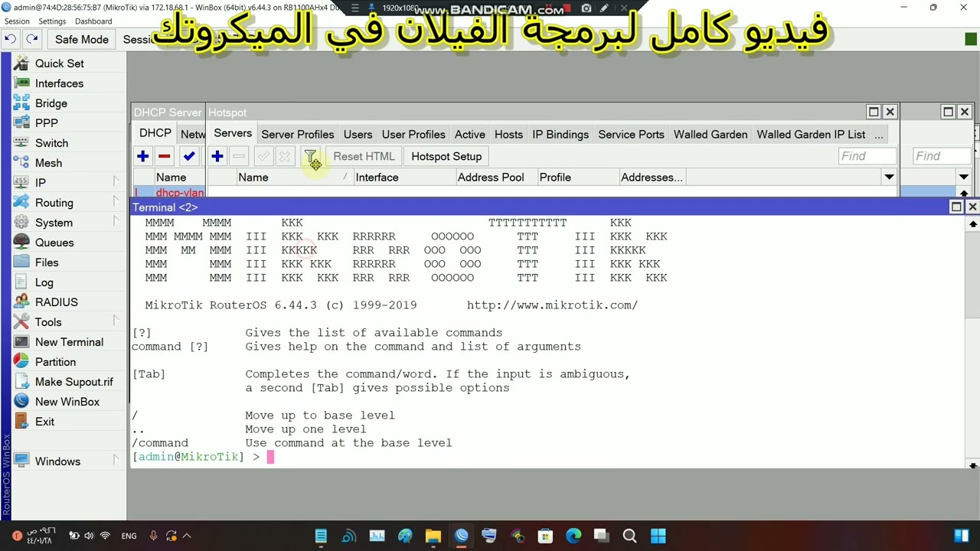This screenshot has width=980, height=551.
Task: Launch New Terminal from sidebar
Action: pyautogui.click(x=69, y=342)
